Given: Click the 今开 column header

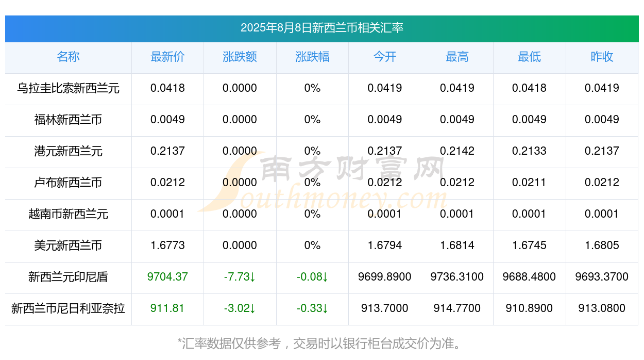Looking at the screenshot, I should click(385, 57).
